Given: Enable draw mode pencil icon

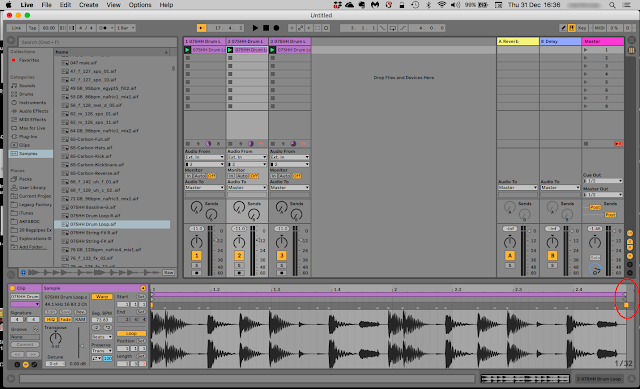Looking at the screenshot, I should (563, 28).
